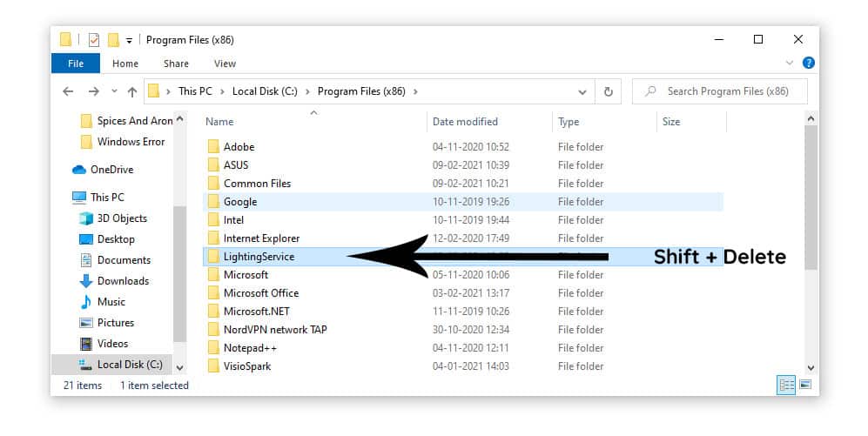
Task: Open the address bar history dropdown
Action: [x=582, y=92]
